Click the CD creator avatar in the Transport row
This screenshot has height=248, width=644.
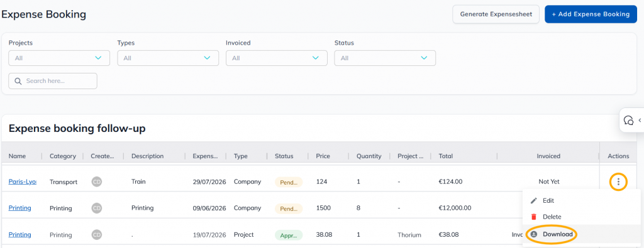(96, 181)
